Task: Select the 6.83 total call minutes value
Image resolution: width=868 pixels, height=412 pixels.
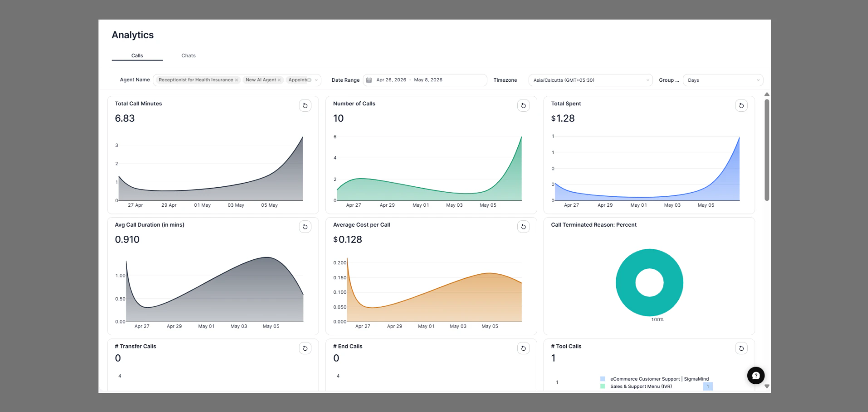Action: click(125, 118)
